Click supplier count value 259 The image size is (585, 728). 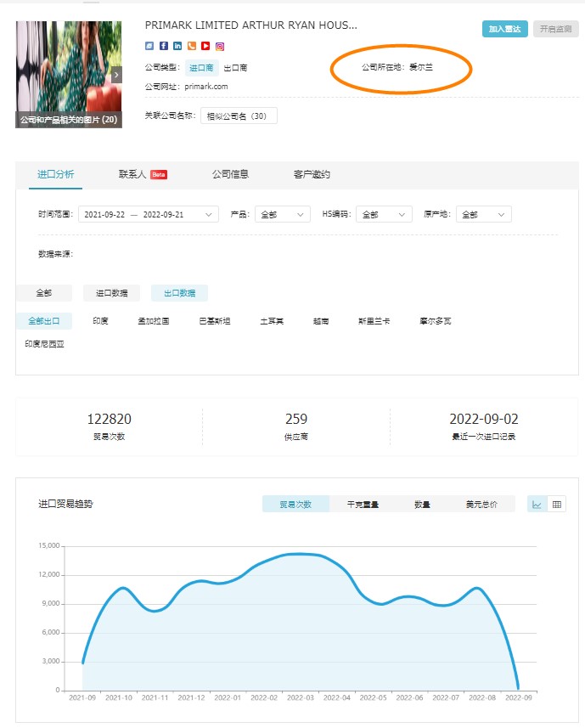click(296, 420)
